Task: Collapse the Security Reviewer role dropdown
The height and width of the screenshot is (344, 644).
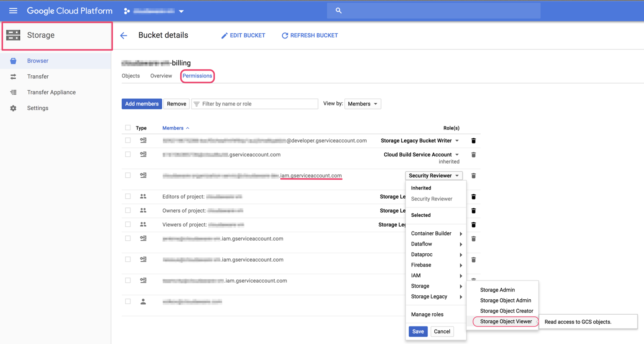Action: coord(434,176)
